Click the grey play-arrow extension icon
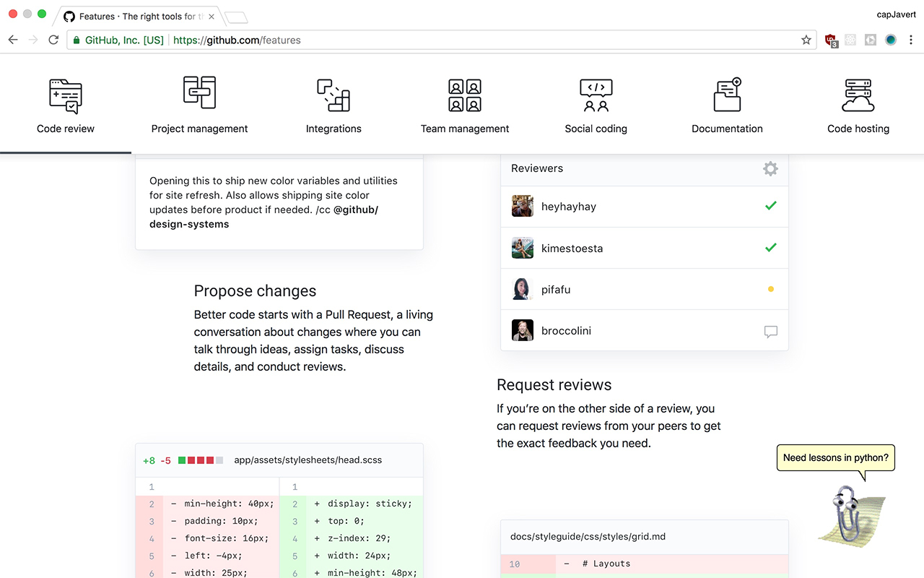924x578 pixels. [x=871, y=40]
